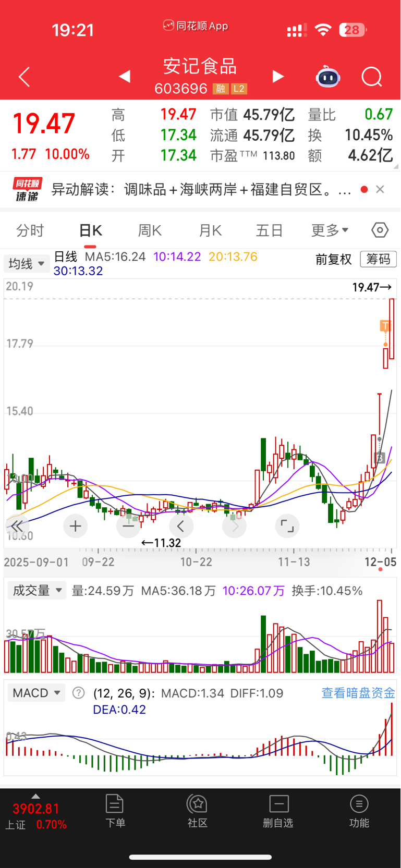Viewport: 401px width, 868px height.
Task: Expand quote details corner triangle
Action: [396, 166]
